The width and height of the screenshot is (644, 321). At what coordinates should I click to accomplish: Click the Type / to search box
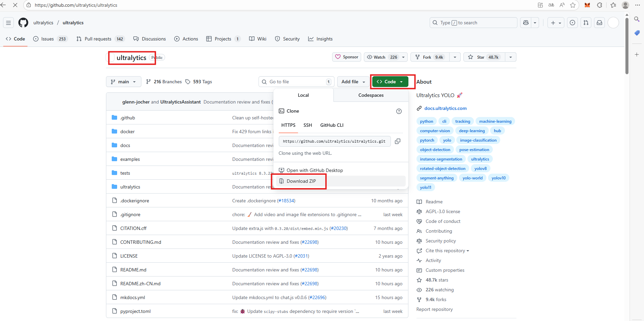[x=473, y=23]
